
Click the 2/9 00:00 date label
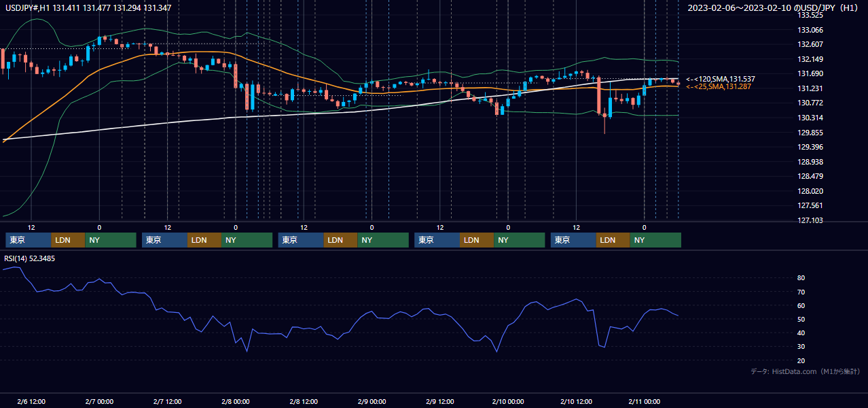[372, 402]
